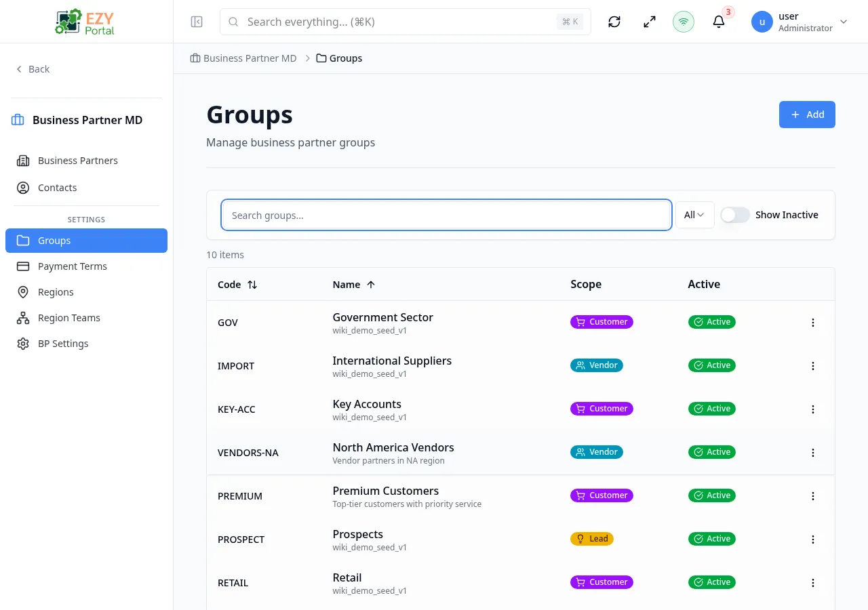The height and width of the screenshot is (610, 868).
Task: Open Regions in sidebar
Action: pos(86,292)
